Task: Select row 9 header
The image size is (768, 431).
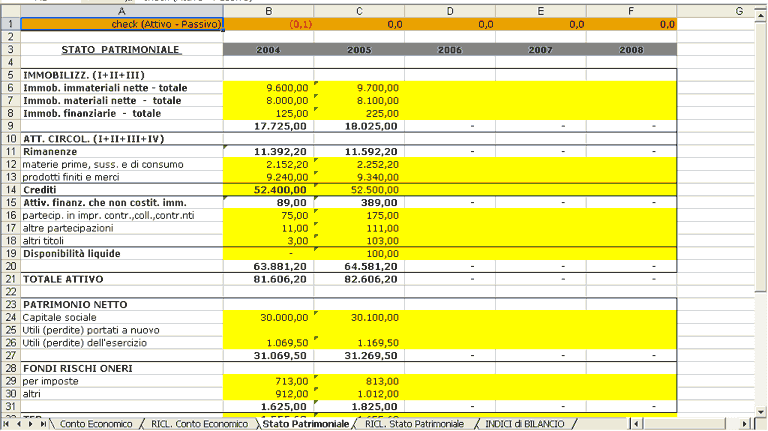Action: tap(10, 126)
